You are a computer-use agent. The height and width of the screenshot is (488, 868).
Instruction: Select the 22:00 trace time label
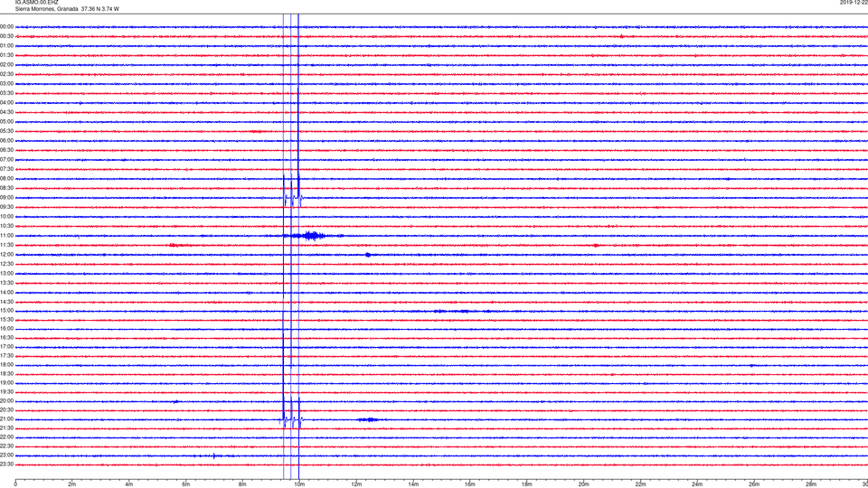tap(6, 437)
